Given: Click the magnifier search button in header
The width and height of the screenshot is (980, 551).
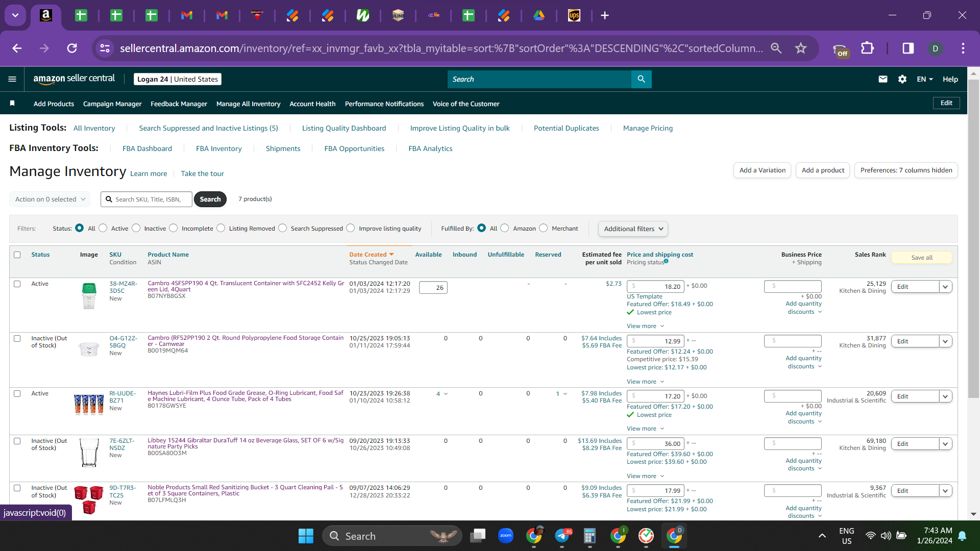Looking at the screenshot, I should pyautogui.click(x=642, y=79).
